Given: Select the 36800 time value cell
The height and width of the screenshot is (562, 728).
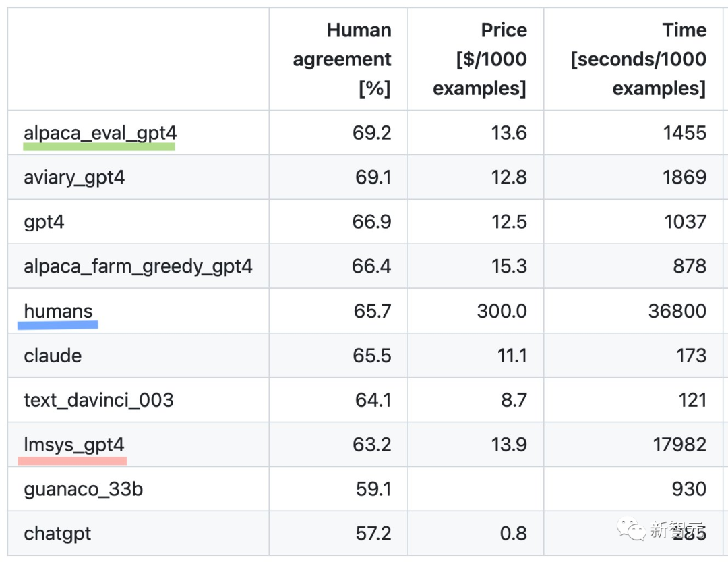Looking at the screenshot, I should point(667,311).
